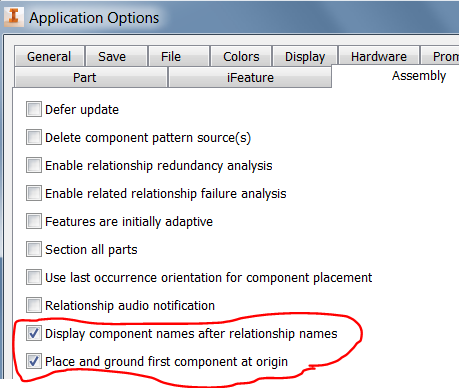Toggle Relationship audio notification checkbox

[x=34, y=305]
